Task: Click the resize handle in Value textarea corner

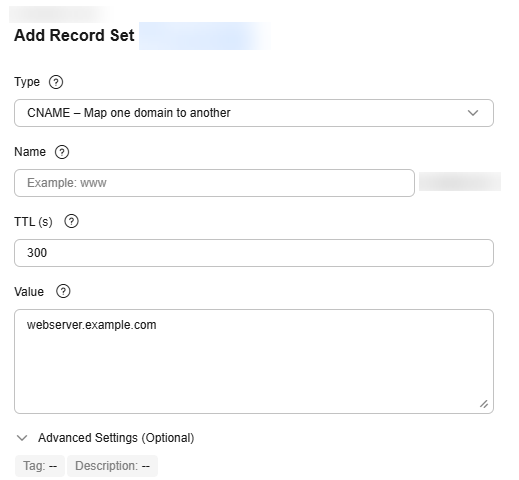Action: [484, 404]
